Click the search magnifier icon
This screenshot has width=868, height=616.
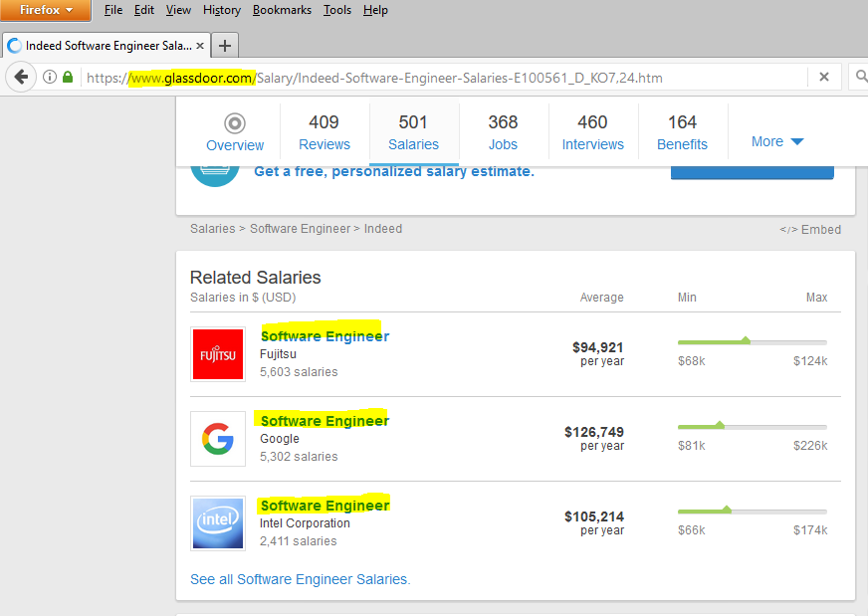click(861, 76)
